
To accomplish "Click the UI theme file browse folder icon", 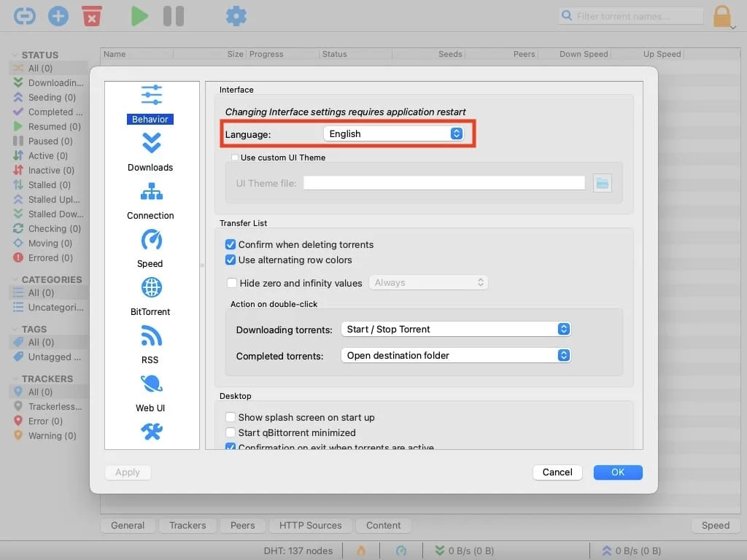I will click(602, 183).
